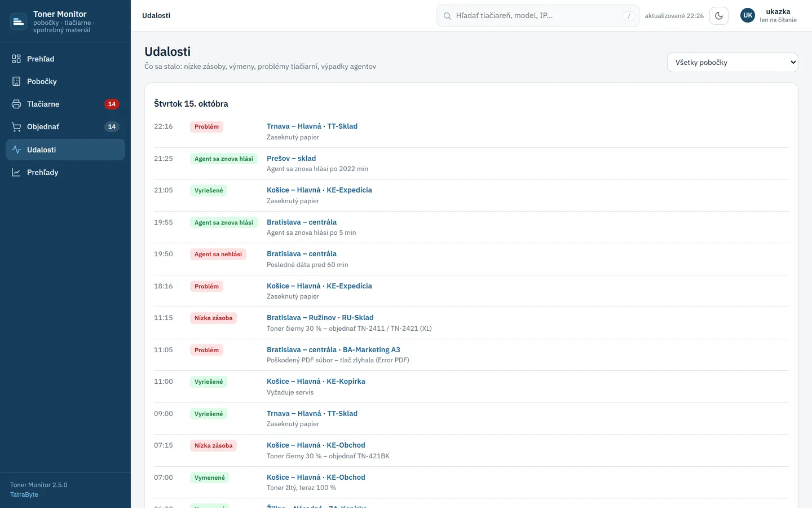Open the Prešov – sklad event link

(291, 159)
